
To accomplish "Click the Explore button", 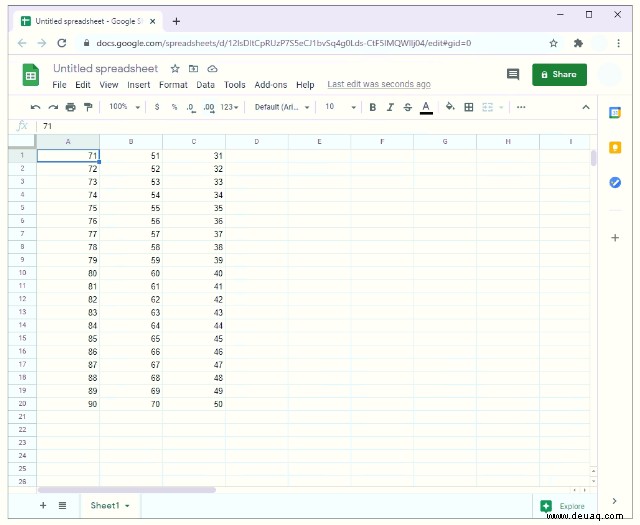I will click(563, 506).
